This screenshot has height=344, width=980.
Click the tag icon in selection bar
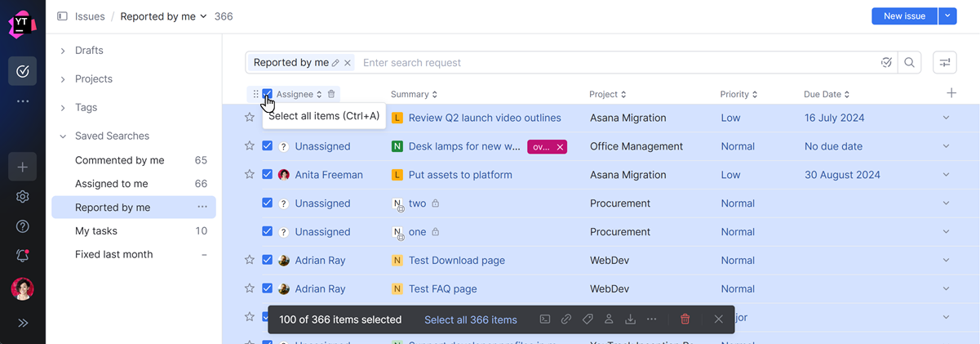[588, 319]
